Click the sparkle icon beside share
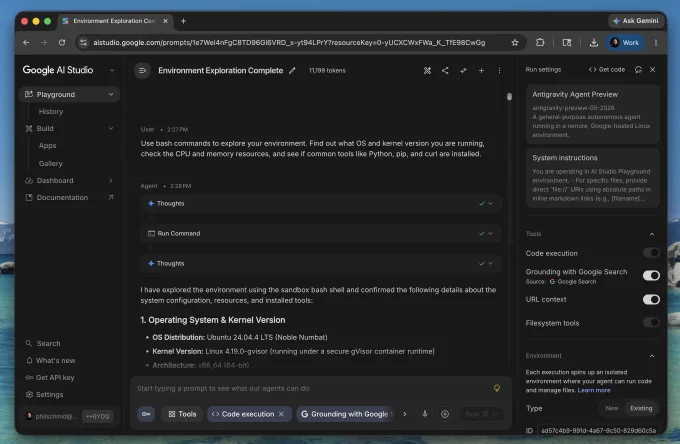Image resolution: width=680 pixels, height=444 pixels. coord(463,70)
